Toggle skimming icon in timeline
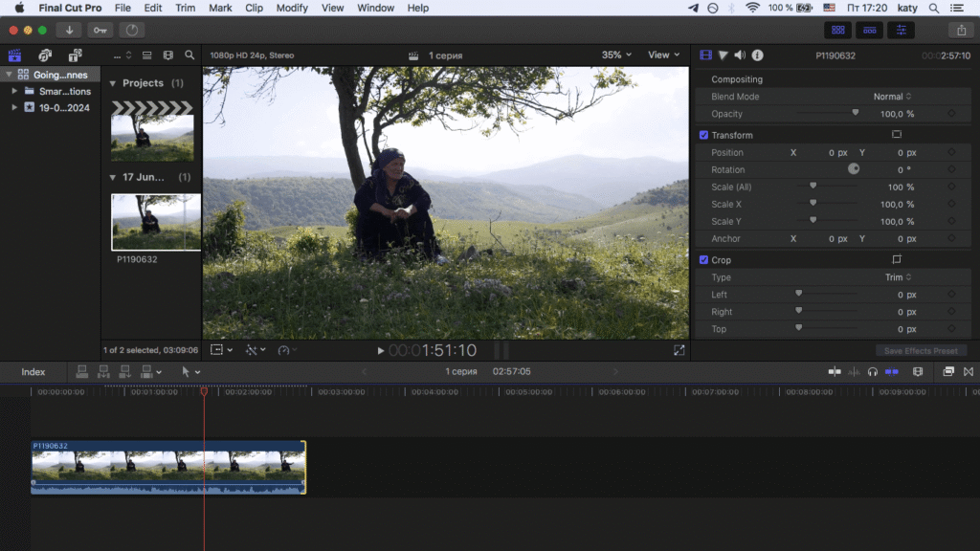The image size is (980, 551). [x=835, y=372]
